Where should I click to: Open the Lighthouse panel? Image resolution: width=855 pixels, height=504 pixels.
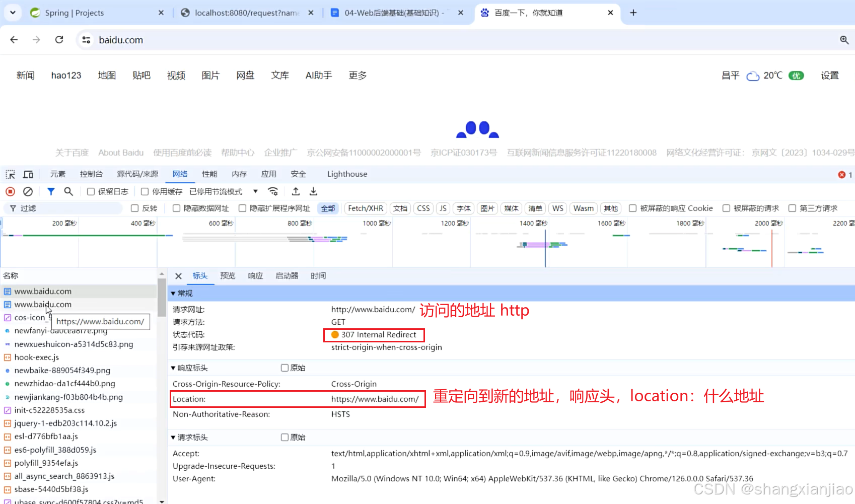click(347, 174)
